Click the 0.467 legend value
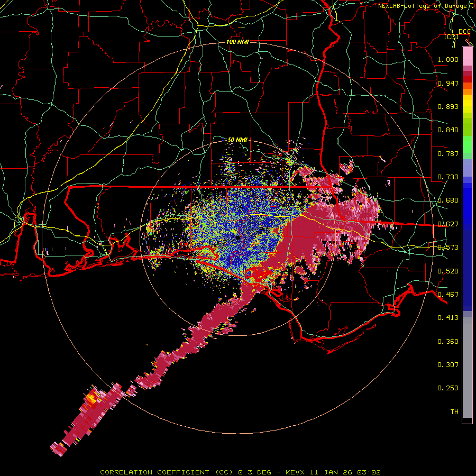 [448, 295]
